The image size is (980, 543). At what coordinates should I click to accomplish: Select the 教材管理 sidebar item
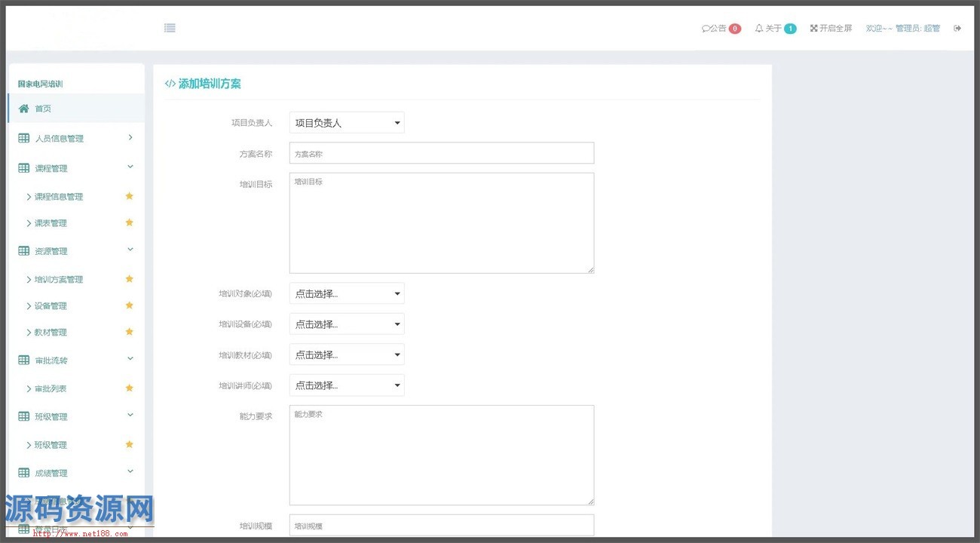point(51,333)
